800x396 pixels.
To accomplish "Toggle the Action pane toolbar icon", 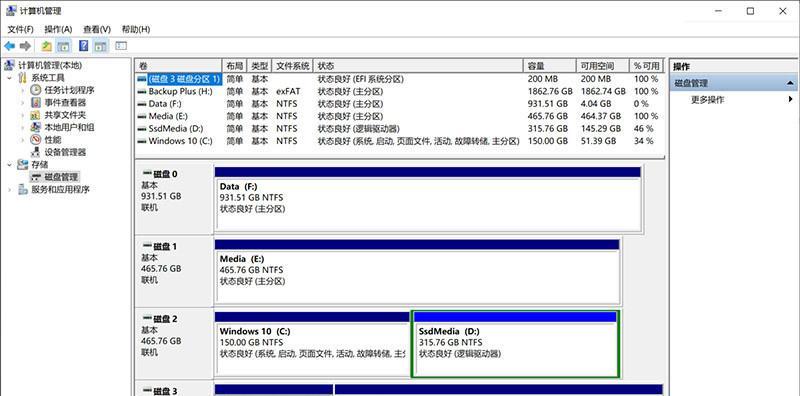I will click(x=101, y=46).
